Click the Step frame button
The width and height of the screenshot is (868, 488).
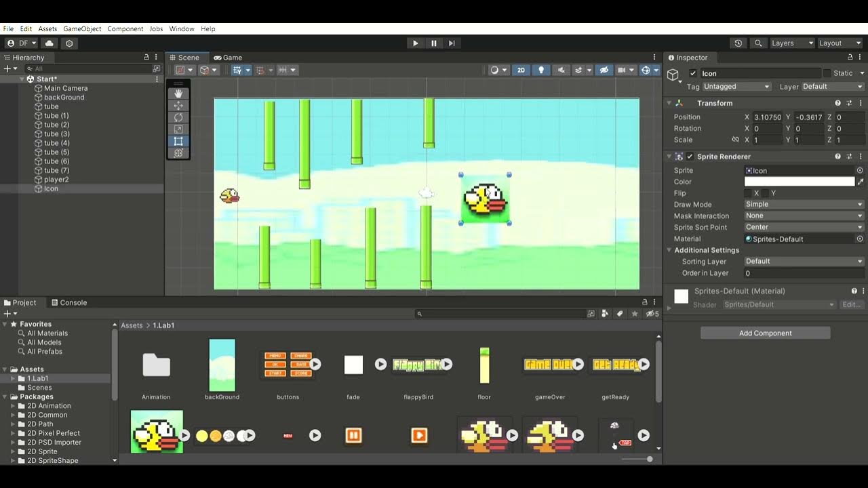[x=452, y=43]
